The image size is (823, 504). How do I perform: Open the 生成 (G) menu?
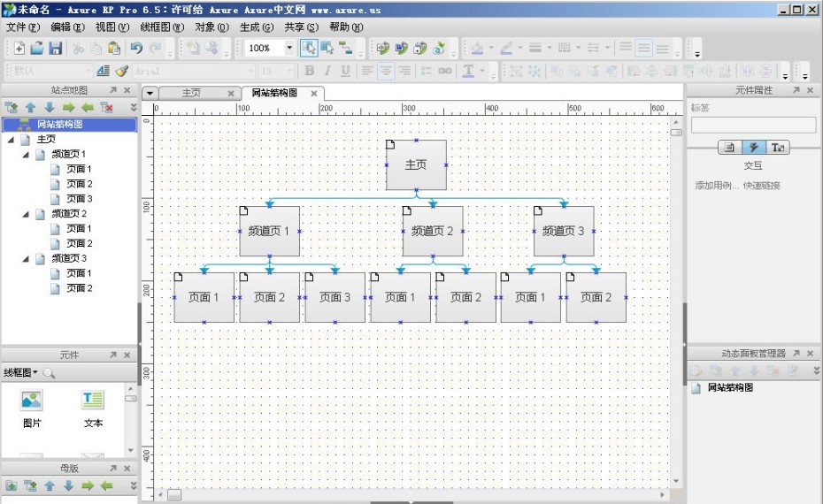point(256,27)
